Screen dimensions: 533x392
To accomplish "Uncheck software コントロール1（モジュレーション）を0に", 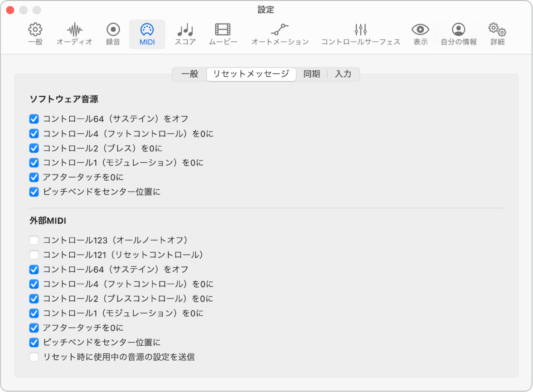I will 34,163.
